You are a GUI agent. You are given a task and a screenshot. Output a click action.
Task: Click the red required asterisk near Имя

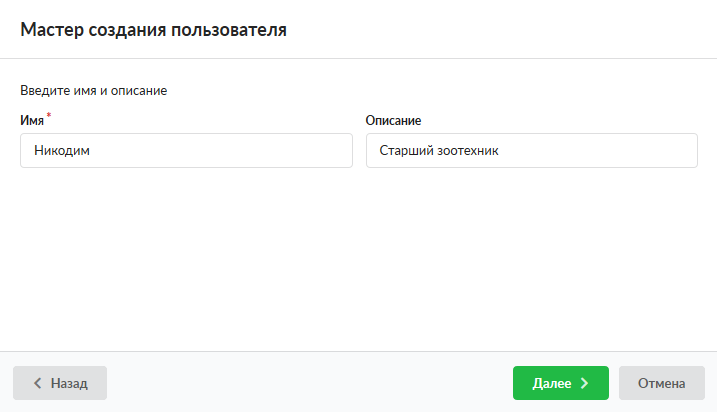49,116
